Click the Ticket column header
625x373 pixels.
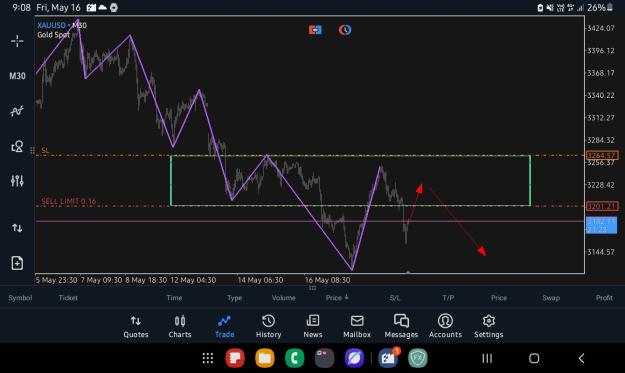68,298
